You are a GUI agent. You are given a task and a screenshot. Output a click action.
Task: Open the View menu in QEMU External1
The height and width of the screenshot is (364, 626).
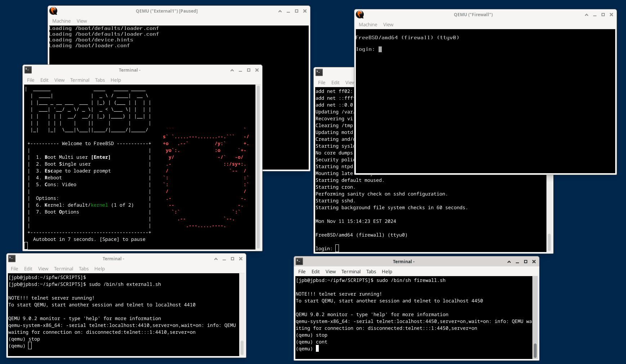pos(82,21)
